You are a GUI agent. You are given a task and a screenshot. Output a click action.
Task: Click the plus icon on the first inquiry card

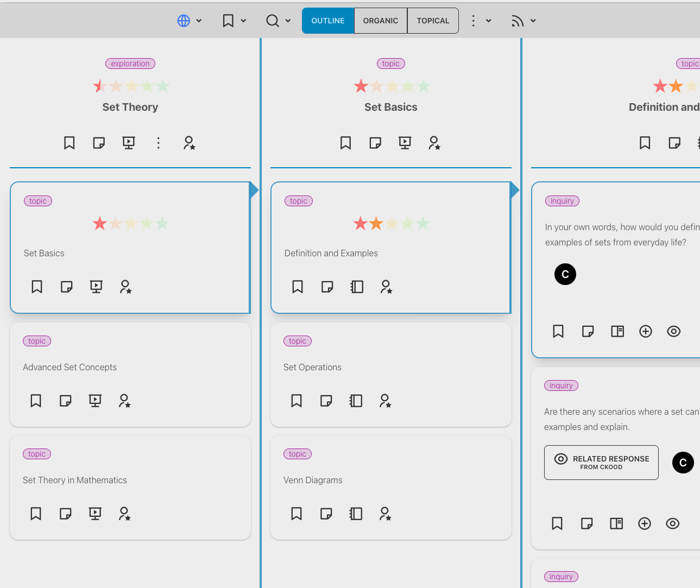click(x=646, y=331)
